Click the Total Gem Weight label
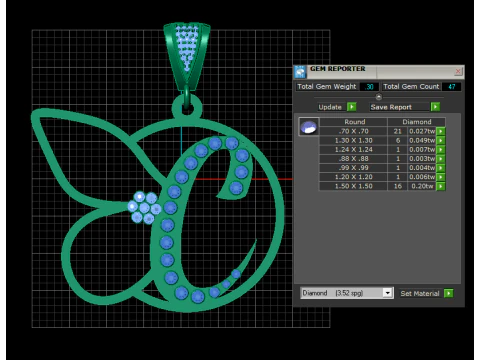The image size is (480, 360). coord(327,87)
